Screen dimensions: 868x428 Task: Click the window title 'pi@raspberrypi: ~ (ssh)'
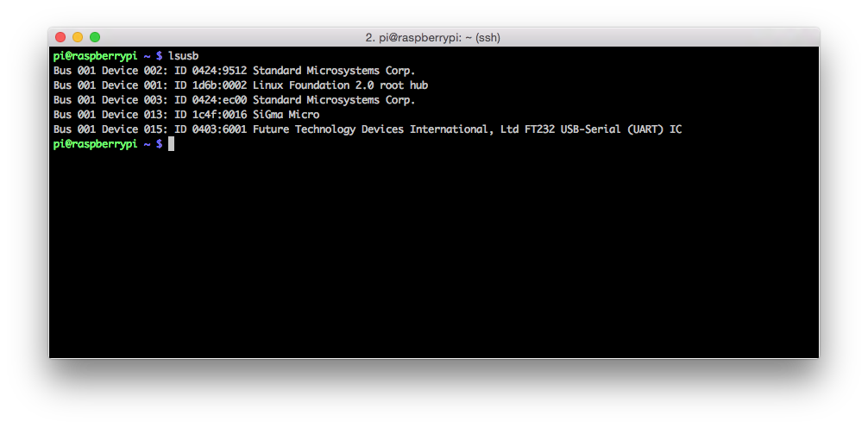pos(433,38)
